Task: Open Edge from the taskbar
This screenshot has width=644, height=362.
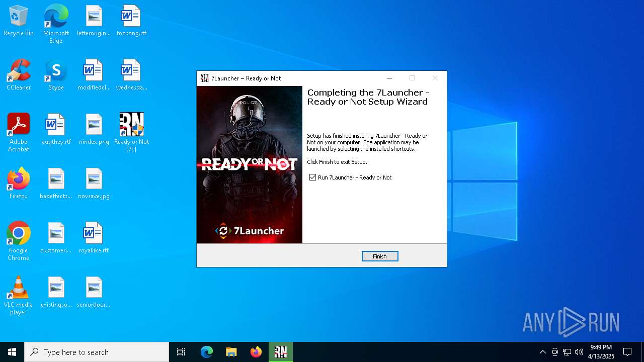Action: (x=207, y=352)
